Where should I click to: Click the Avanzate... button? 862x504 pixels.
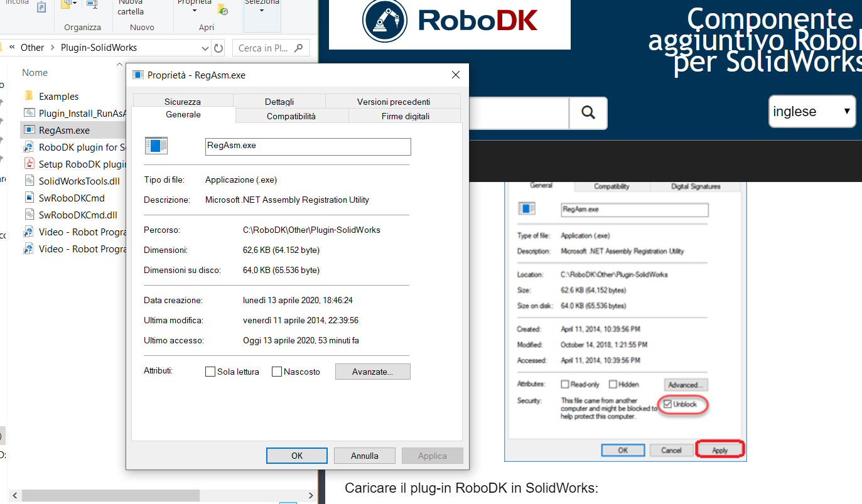point(372,372)
